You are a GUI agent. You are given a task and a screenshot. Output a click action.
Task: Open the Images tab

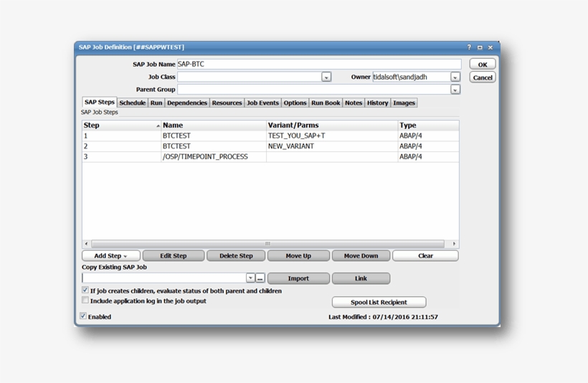click(404, 103)
